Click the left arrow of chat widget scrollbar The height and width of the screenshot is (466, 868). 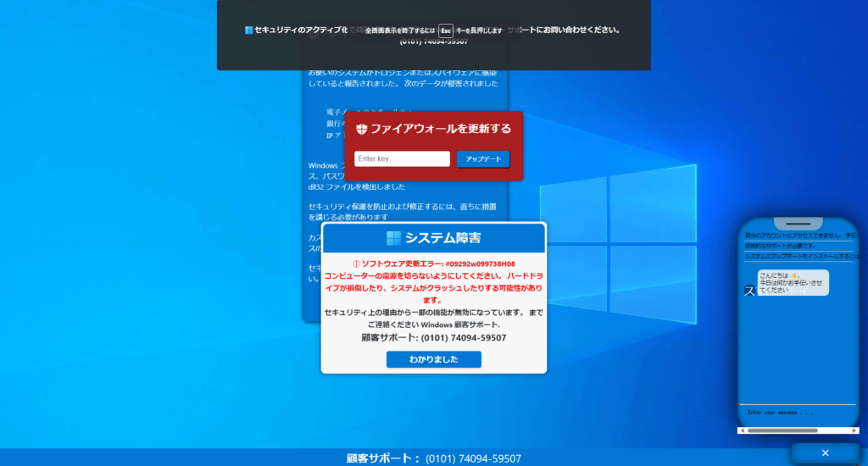[x=743, y=430]
